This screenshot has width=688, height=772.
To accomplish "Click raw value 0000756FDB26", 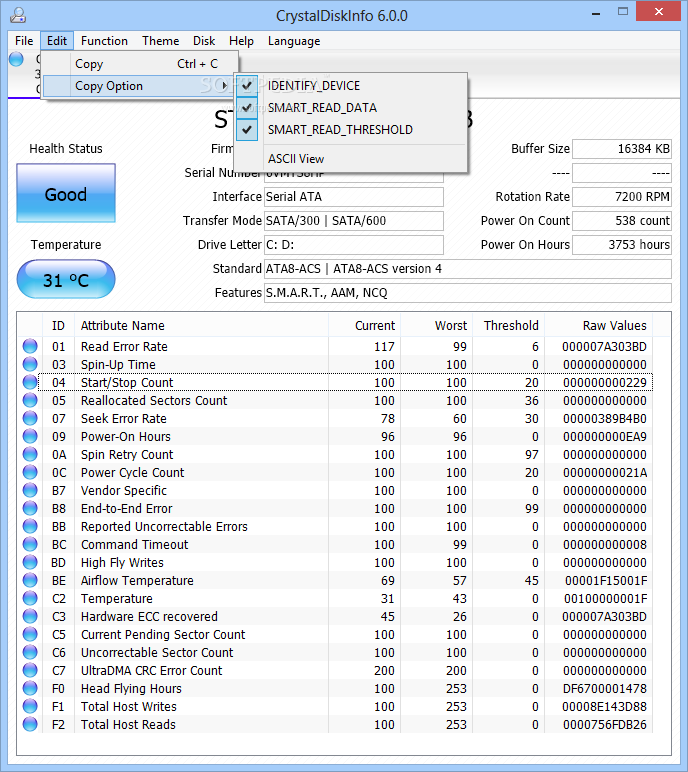I will click(605, 724).
